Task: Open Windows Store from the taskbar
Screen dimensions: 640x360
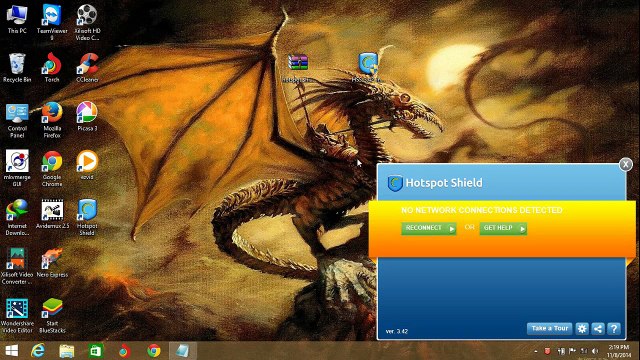Action: (96, 351)
